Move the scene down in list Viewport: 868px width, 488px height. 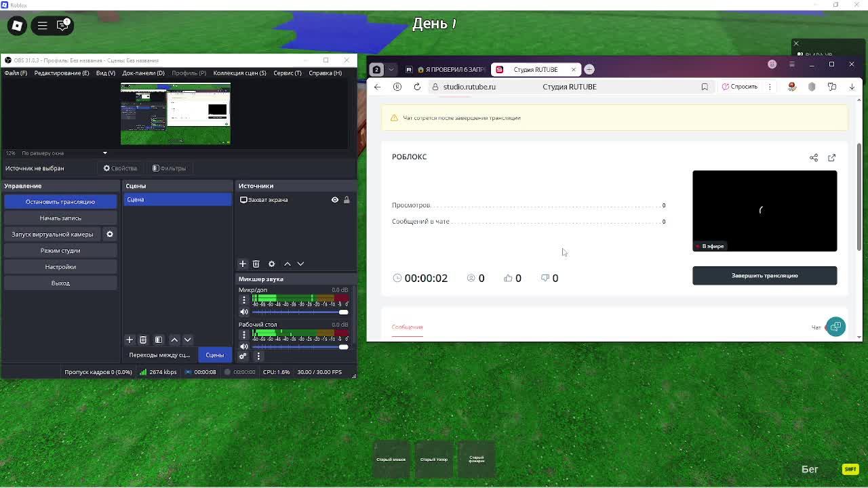pyautogui.click(x=188, y=340)
